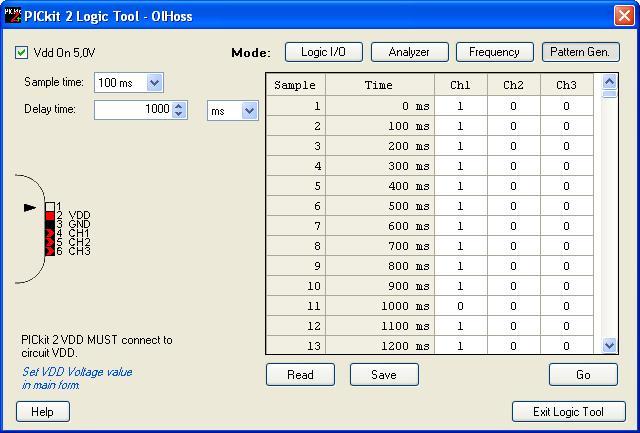The width and height of the screenshot is (640, 433).
Task: Click the table scrollbar up arrow
Action: [x=609, y=82]
